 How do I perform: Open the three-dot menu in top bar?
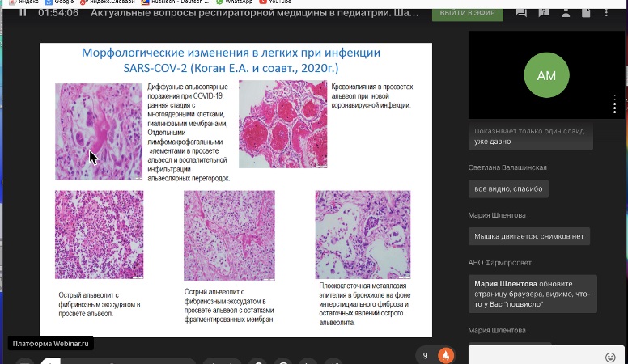606,12
